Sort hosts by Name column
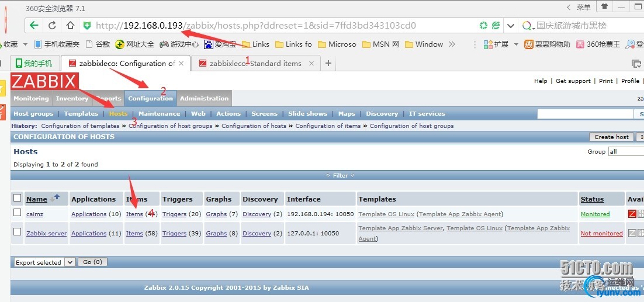The width and height of the screenshot is (644, 302). 37,199
